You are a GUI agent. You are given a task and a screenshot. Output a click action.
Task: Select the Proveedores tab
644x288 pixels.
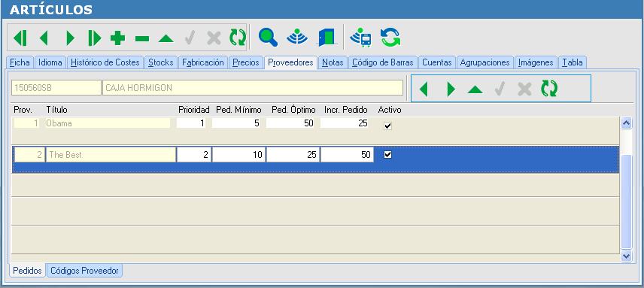290,62
